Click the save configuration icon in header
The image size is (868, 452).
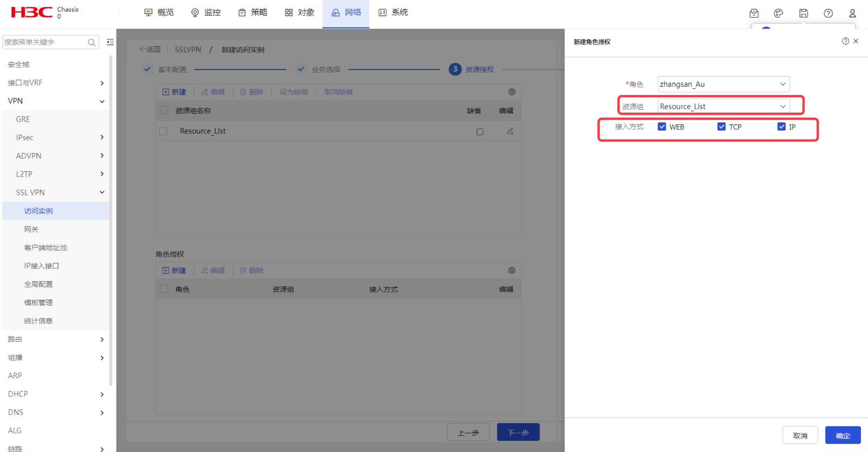[803, 13]
